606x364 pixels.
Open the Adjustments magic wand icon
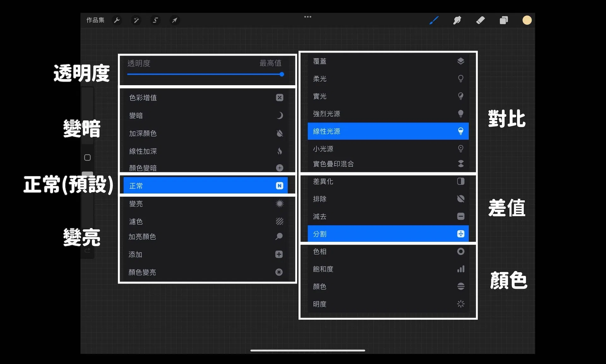pyautogui.click(x=136, y=20)
